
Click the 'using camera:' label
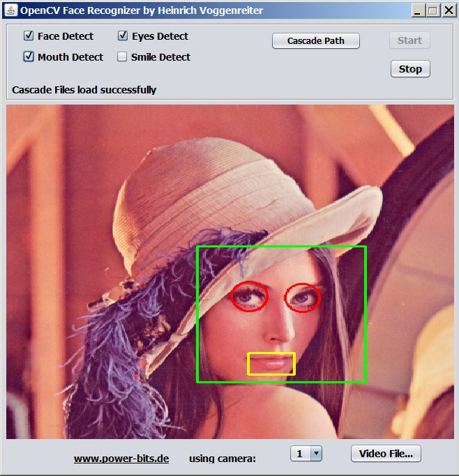point(222,458)
